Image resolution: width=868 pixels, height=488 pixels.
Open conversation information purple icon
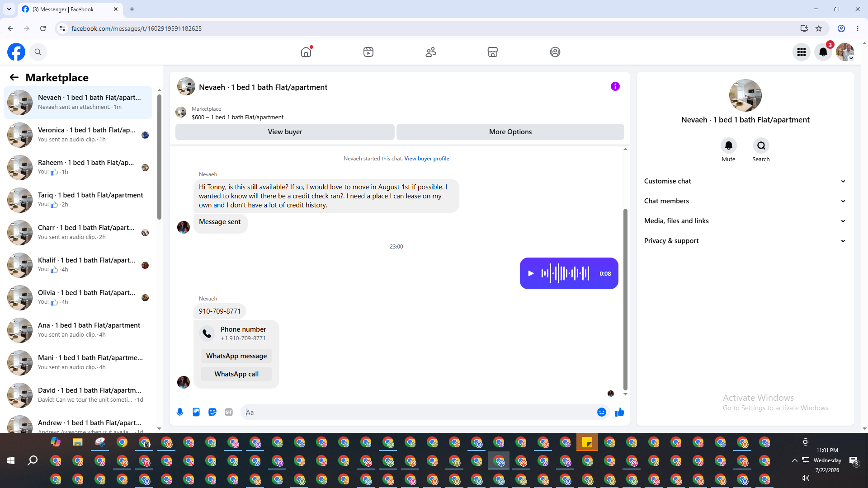[x=615, y=86]
